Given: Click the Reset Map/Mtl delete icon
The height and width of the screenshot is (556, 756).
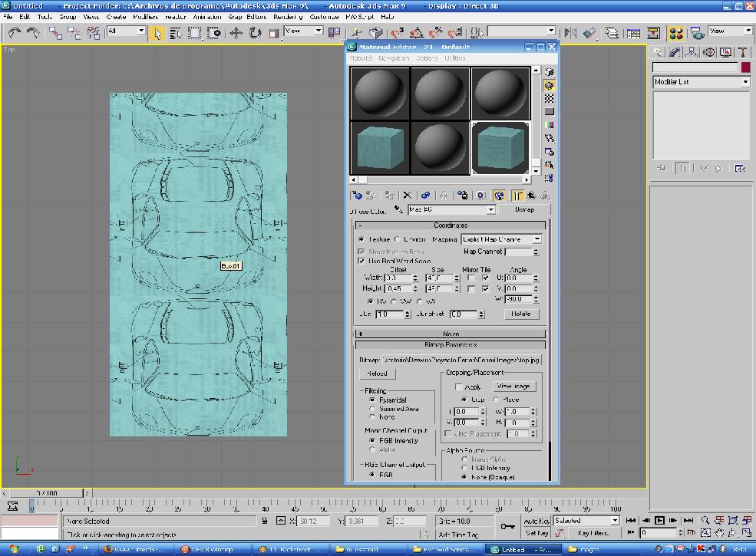Looking at the screenshot, I should pyautogui.click(x=408, y=196).
